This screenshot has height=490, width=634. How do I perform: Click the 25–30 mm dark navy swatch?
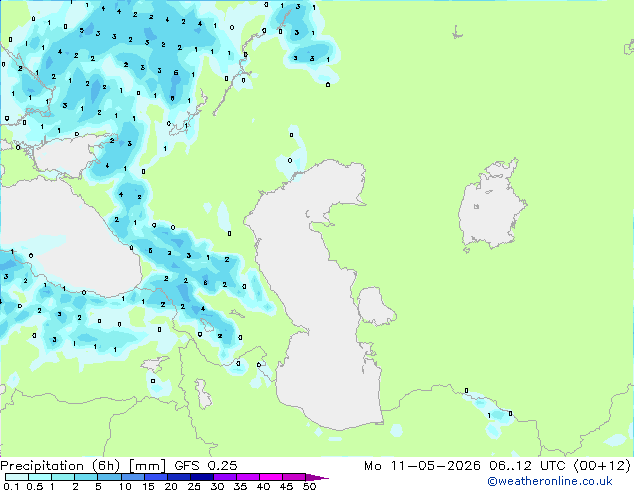201,477
